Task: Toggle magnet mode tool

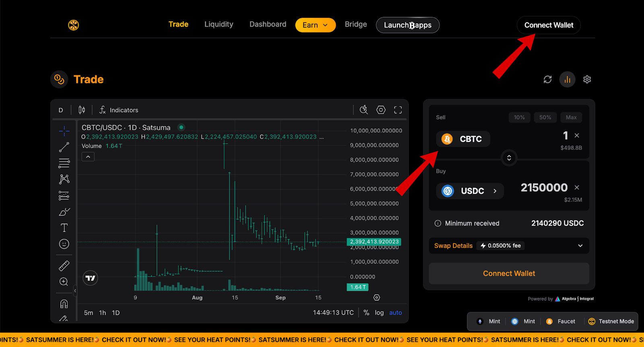Action: click(64, 304)
